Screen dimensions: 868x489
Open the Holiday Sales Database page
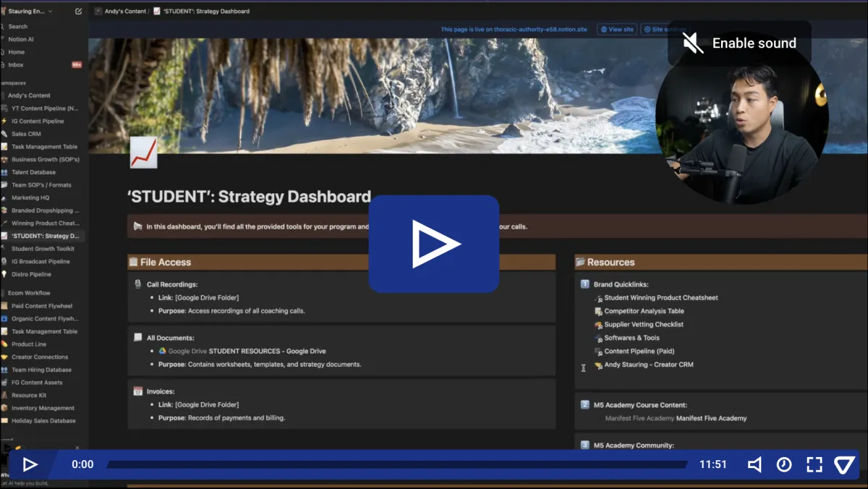[x=42, y=420]
